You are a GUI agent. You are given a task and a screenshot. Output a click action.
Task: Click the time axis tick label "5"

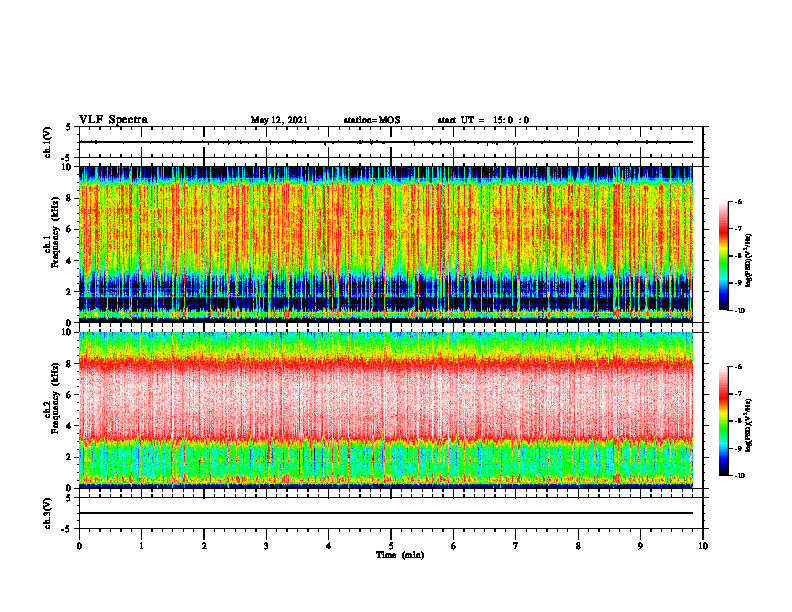pyautogui.click(x=391, y=546)
